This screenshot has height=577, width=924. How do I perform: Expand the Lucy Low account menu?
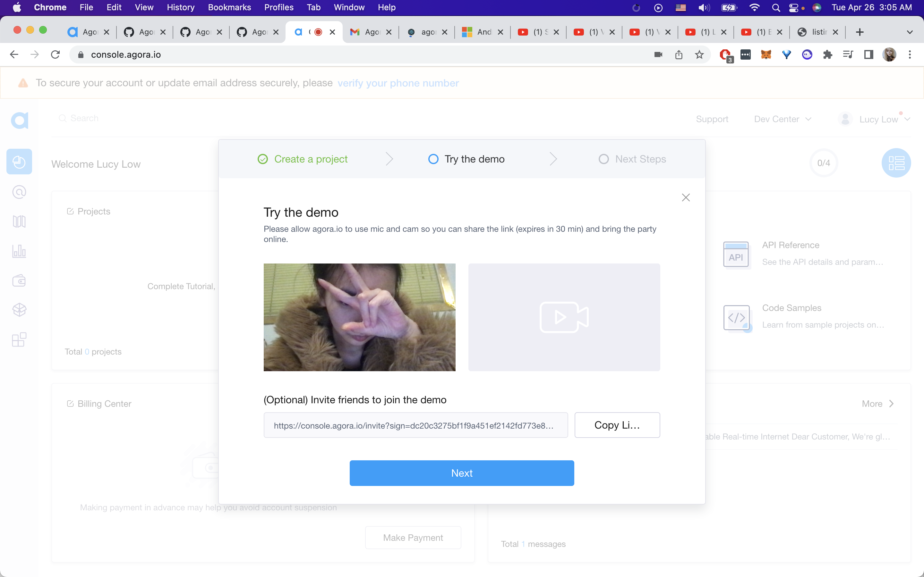coord(878,120)
